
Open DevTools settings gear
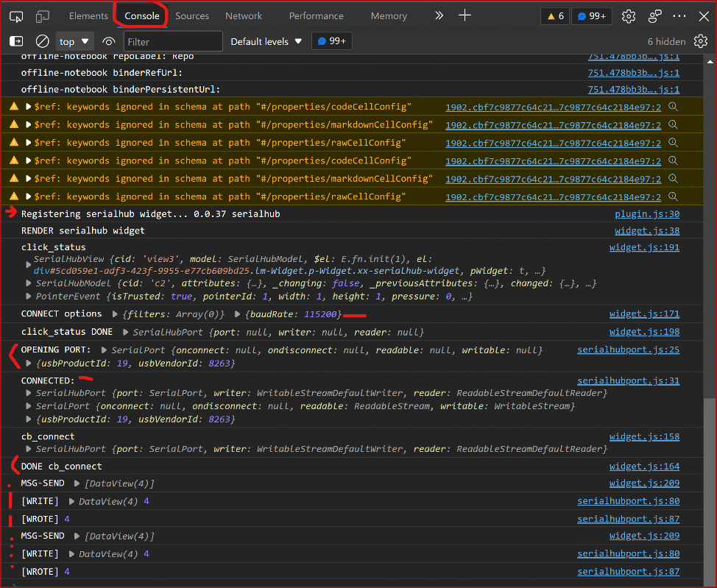coord(628,16)
